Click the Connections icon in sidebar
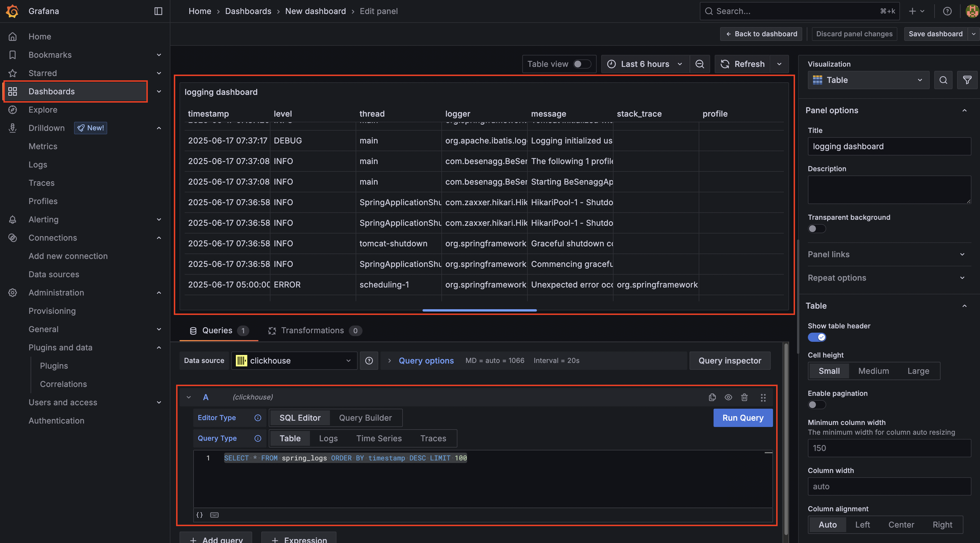Image resolution: width=980 pixels, height=543 pixels. pyautogui.click(x=13, y=238)
